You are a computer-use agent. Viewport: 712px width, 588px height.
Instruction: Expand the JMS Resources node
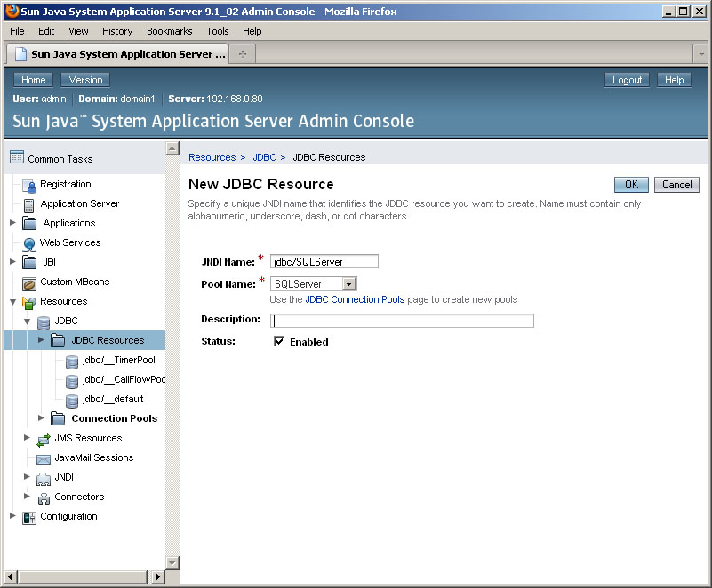pos(28,437)
